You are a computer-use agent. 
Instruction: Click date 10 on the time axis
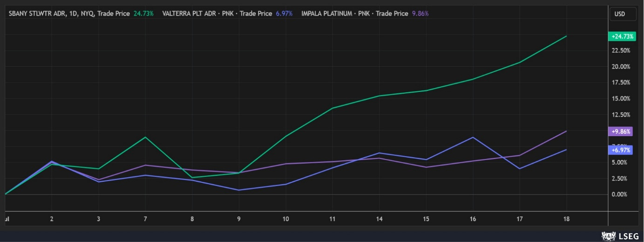coord(285,219)
